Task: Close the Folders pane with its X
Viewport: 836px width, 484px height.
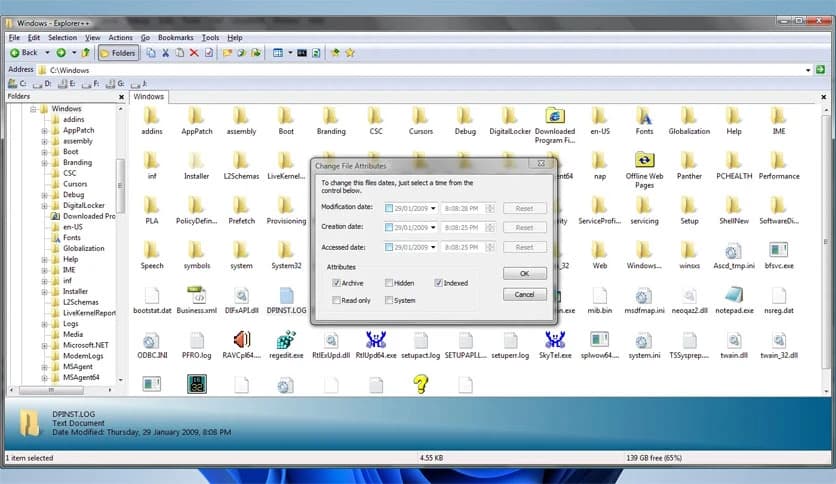Action: pyautogui.click(x=121, y=97)
